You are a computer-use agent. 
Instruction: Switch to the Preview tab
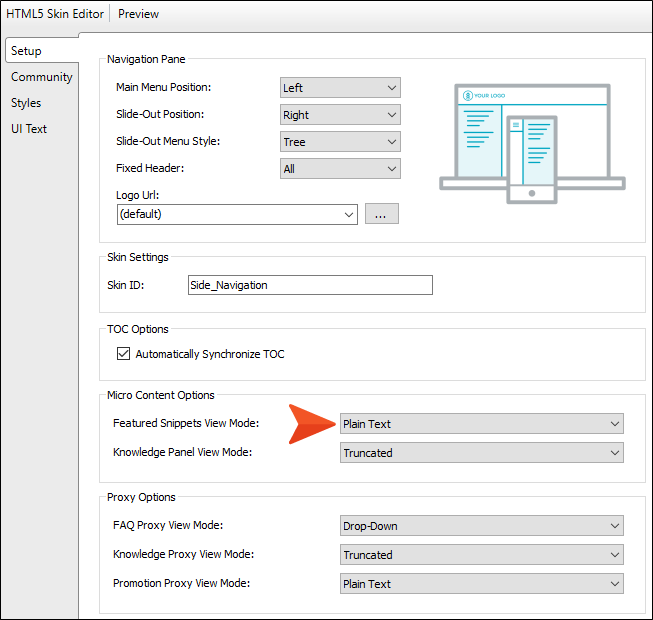click(x=138, y=14)
